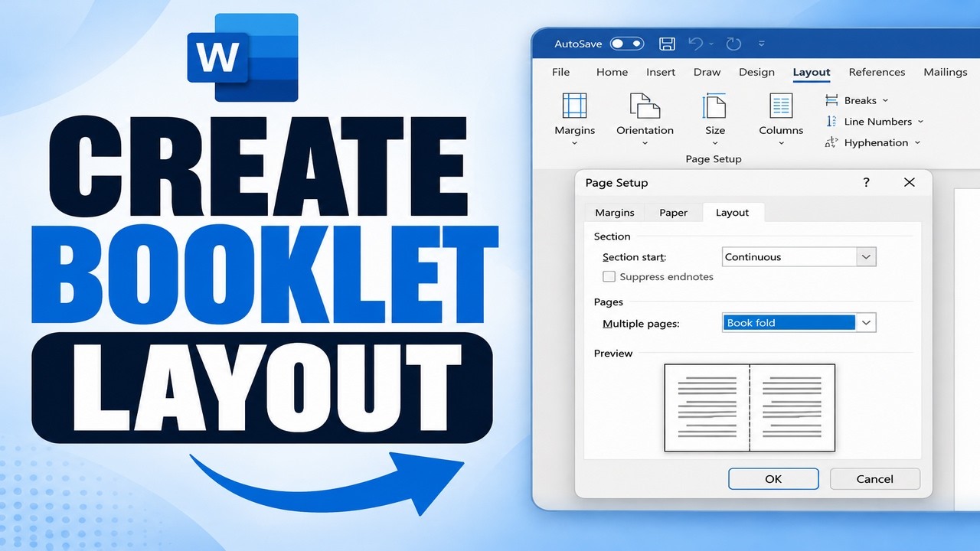Expand the Size dropdown chevron
The image size is (980, 551).
pos(715,143)
